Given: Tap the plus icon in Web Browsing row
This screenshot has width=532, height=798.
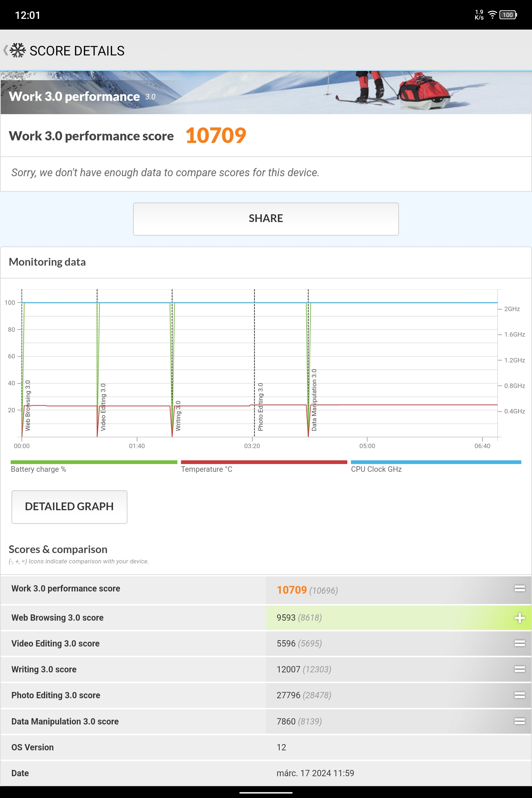Looking at the screenshot, I should coord(520,618).
